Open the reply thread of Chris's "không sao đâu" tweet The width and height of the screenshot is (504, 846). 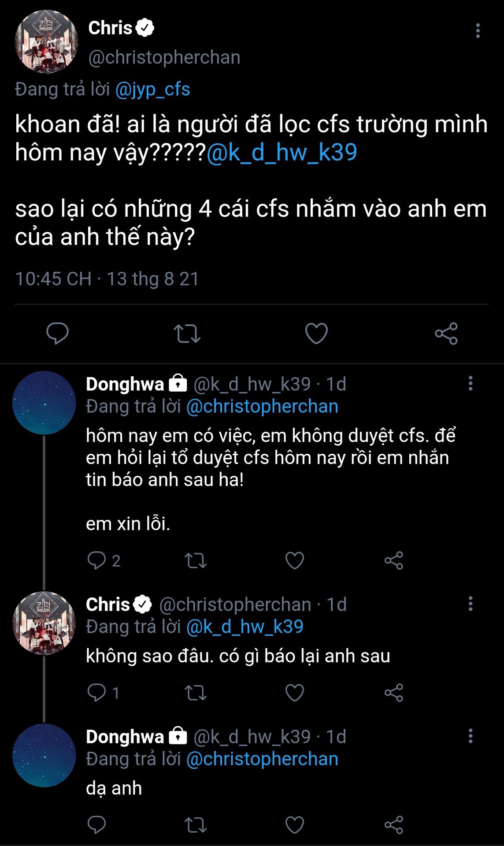(97, 692)
